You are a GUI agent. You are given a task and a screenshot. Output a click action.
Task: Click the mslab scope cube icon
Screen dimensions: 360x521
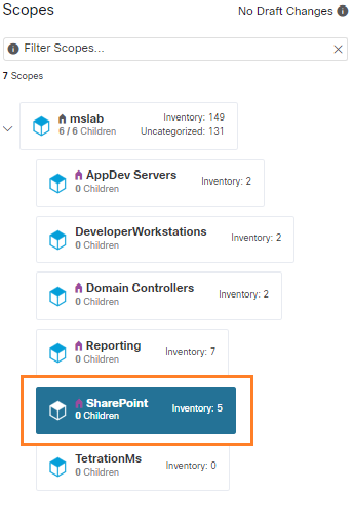click(x=41, y=126)
